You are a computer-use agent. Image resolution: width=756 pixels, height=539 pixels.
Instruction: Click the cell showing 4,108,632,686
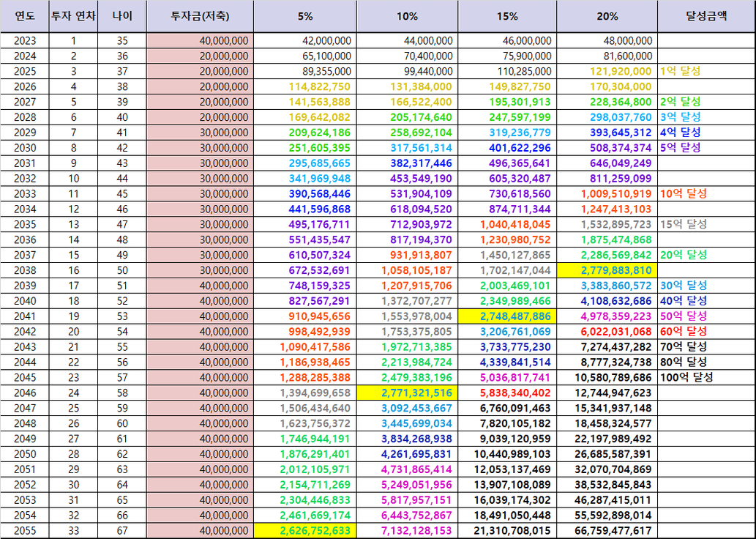click(607, 300)
